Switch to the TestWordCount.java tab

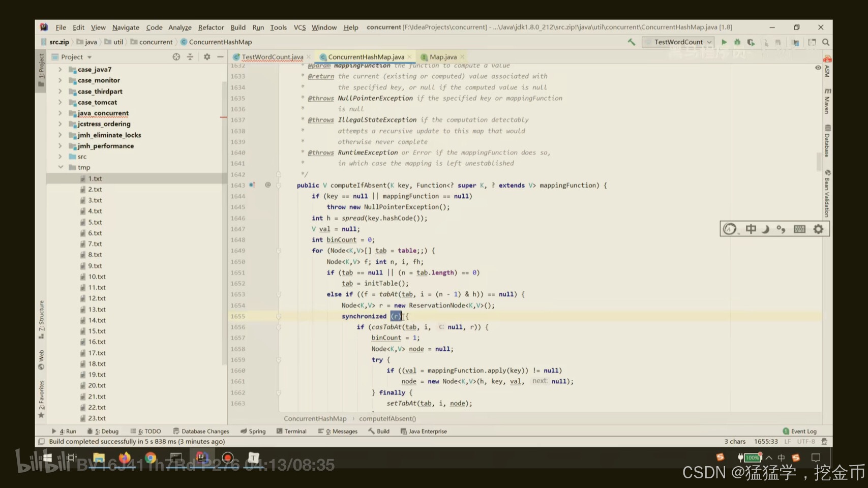272,57
